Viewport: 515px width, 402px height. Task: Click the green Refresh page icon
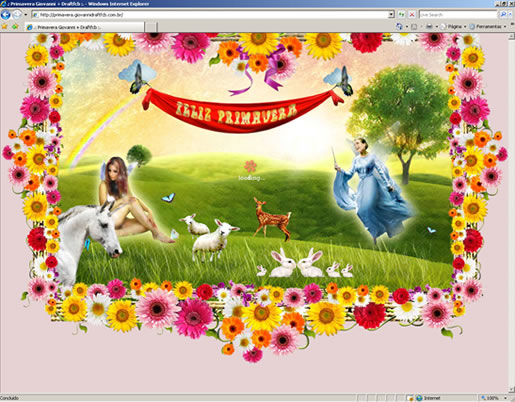[x=402, y=15]
